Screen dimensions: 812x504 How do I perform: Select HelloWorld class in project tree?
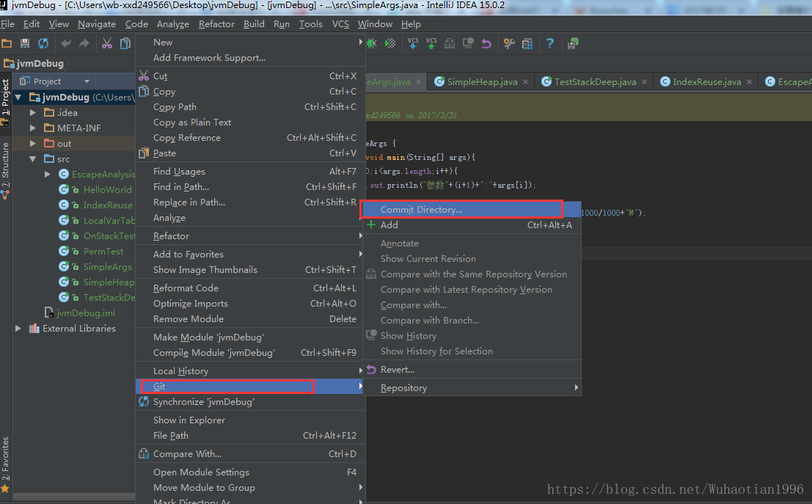click(107, 189)
